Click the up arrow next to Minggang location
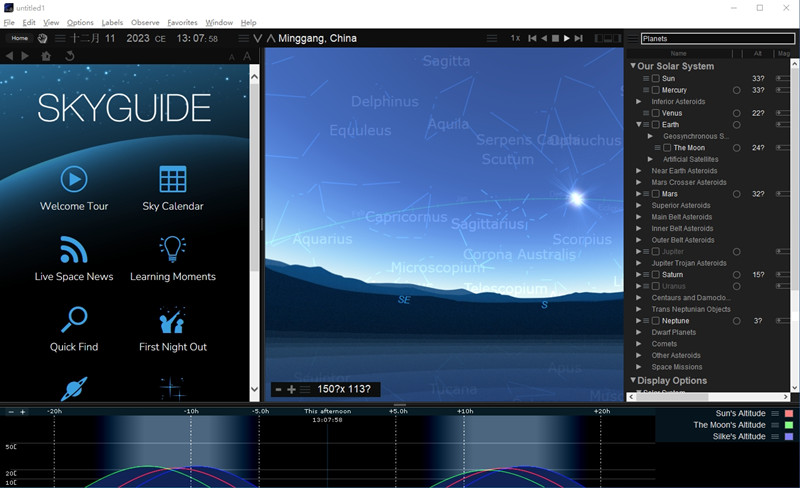Viewport: 800px width, 488px height. point(271,38)
